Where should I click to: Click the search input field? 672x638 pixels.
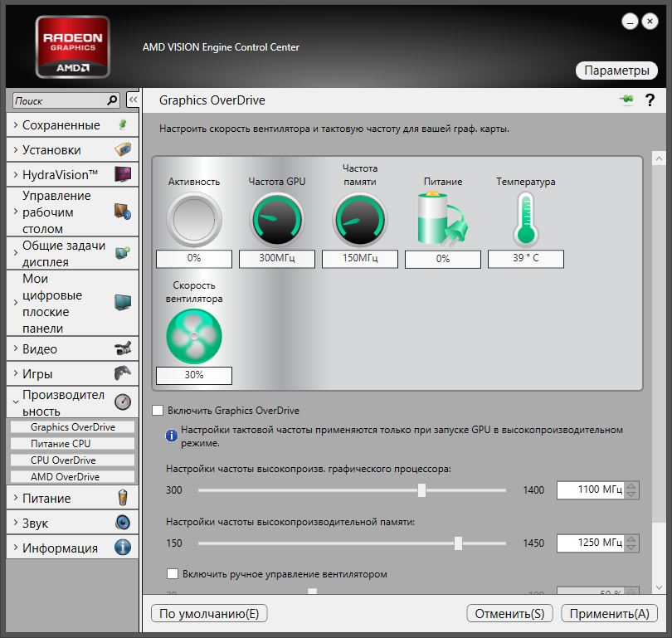pyautogui.click(x=60, y=100)
